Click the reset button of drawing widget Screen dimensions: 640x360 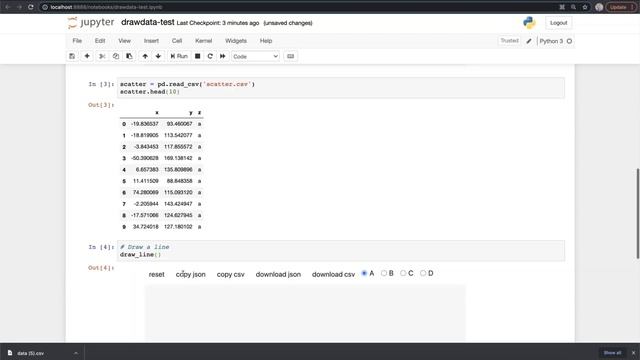click(x=157, y=274)
